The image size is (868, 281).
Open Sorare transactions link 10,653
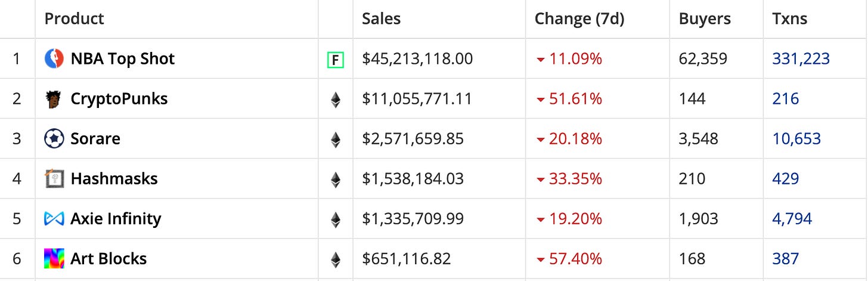pyautogui.click(x=796, y=138)
